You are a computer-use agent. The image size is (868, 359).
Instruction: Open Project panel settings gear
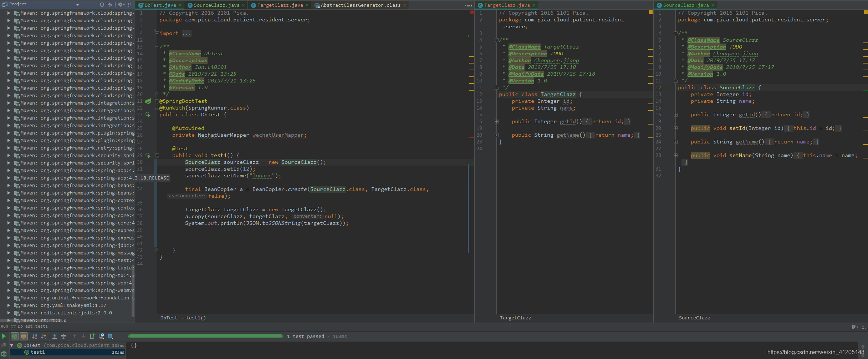click(x=121, y=5)
